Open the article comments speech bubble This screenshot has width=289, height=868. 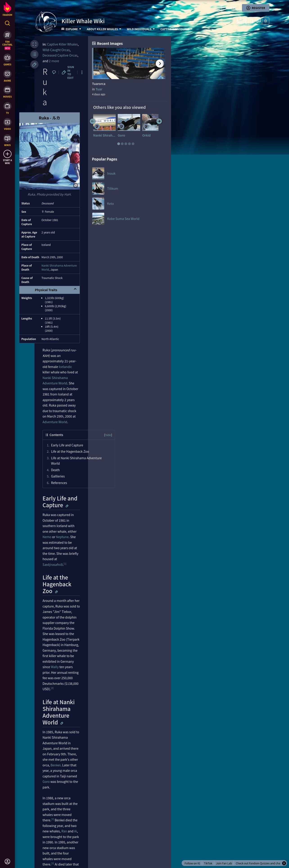tap(54, 72)
